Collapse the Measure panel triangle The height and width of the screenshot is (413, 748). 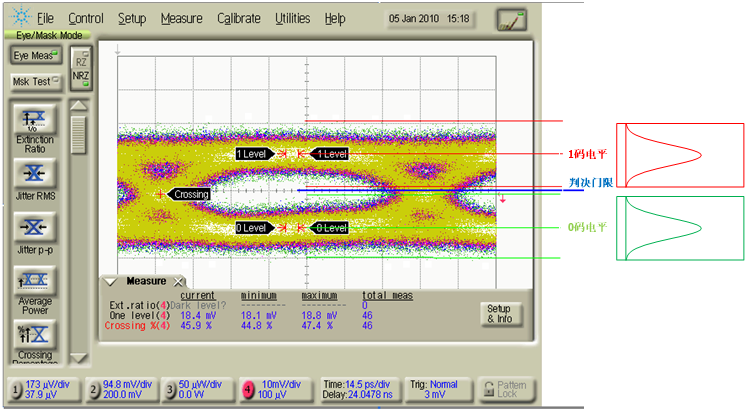pyautogui.click(x=110, y=282)
